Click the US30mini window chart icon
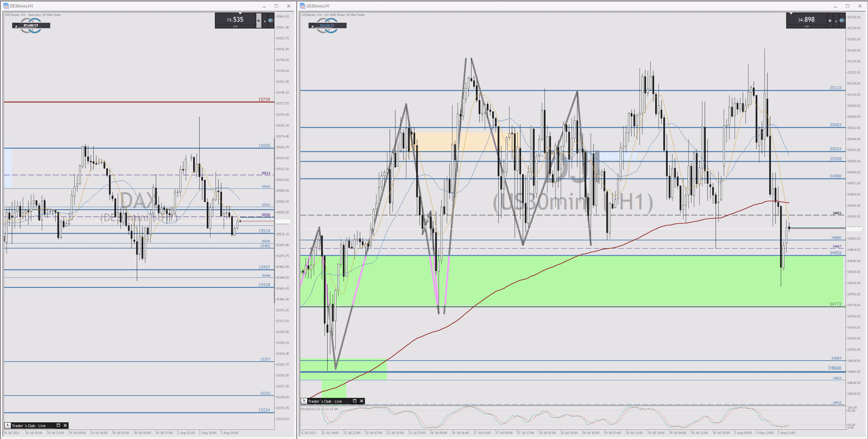Image resolution: width=868 pixels, height=439 pixels. pos(302,6)
